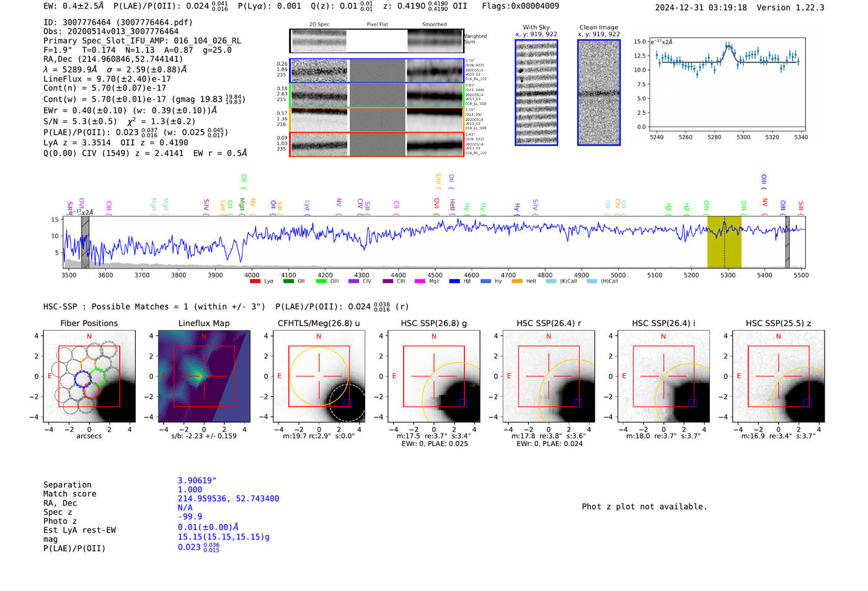Click the blue catalog match square in z cutout
Screen dimensions: 868x591
coord(807,403)
